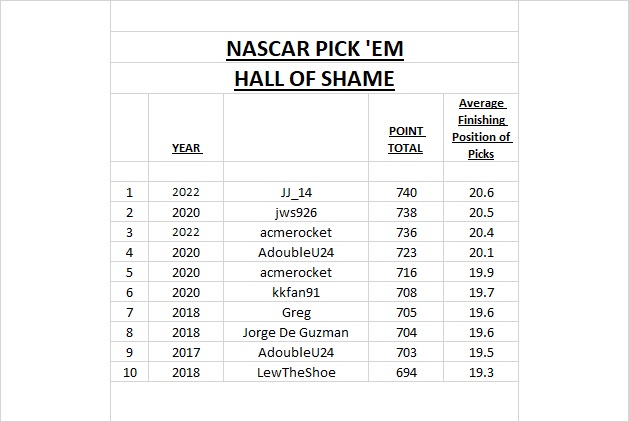
Task: Click the point total 738 cell
Action: [x=406, y=212]
